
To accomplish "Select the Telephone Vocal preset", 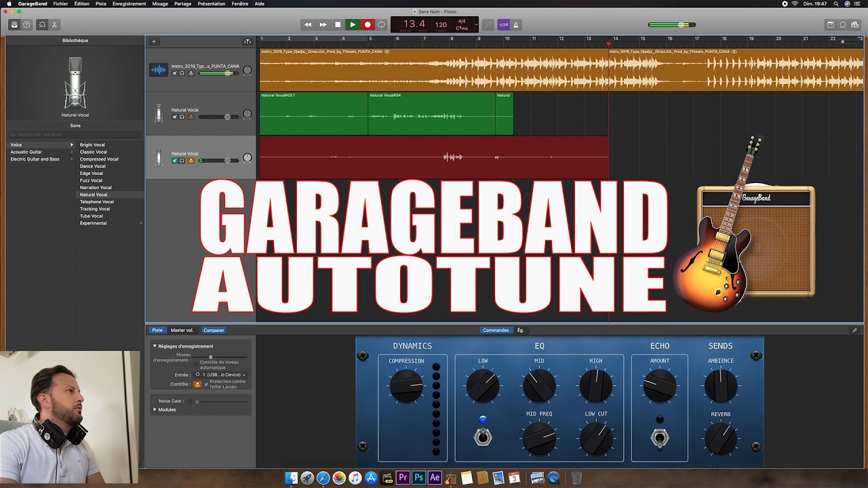I will coord(97,202).
